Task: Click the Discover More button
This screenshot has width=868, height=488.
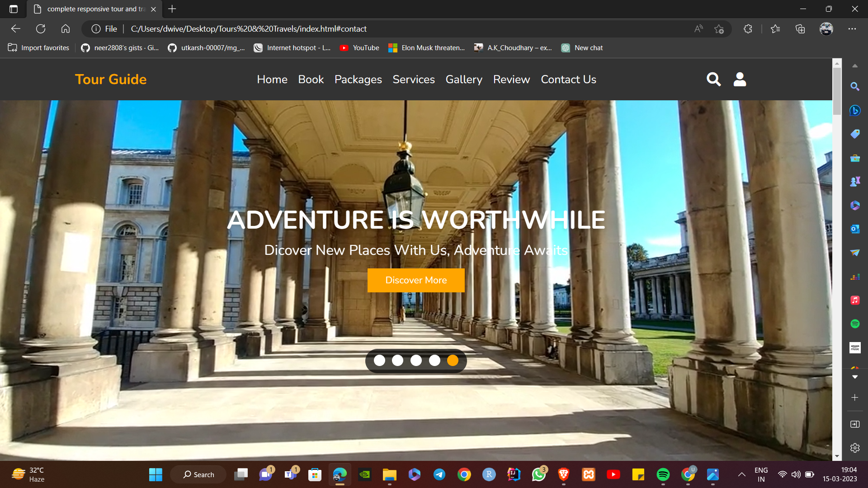Action: tap(416, 280)
